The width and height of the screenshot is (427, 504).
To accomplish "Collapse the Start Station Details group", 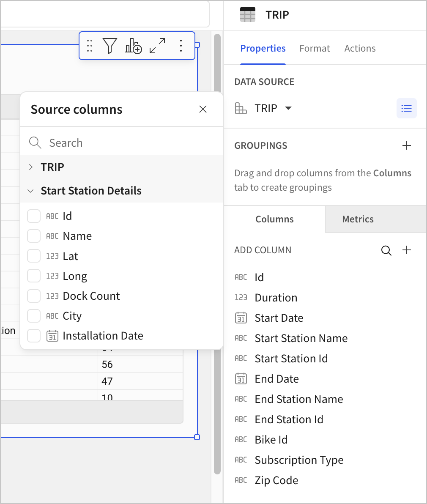I will click(31, 191).
